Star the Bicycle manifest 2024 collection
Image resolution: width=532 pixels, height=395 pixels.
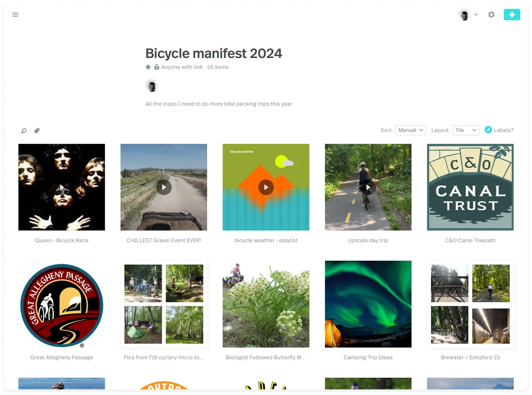tap(148, 67)
